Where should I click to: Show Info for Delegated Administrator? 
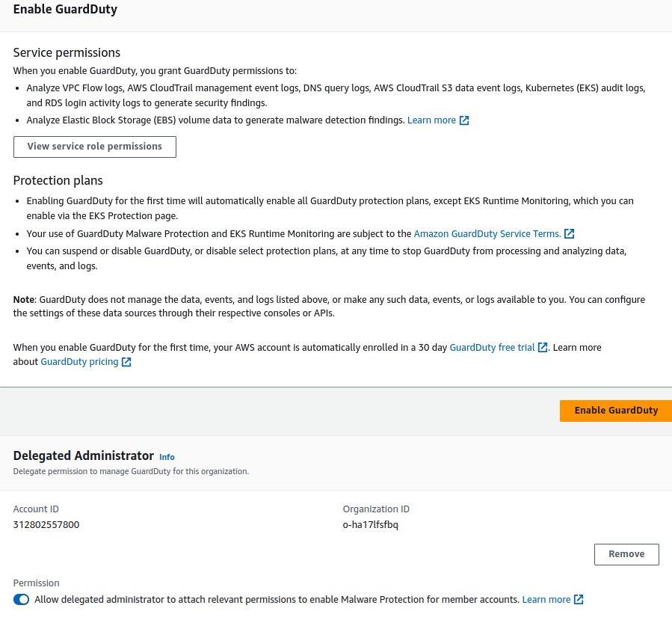tap(167, 457)
